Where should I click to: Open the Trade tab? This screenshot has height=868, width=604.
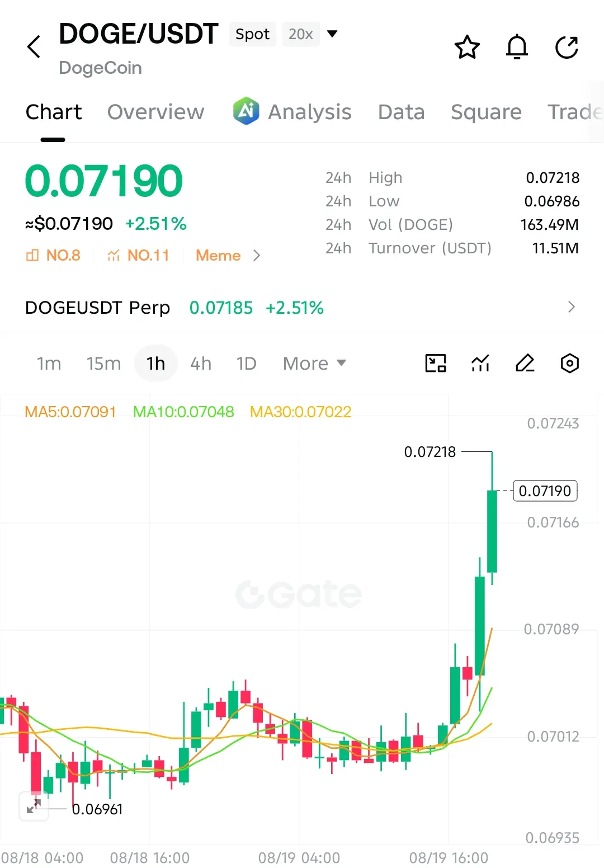[575, 112]
